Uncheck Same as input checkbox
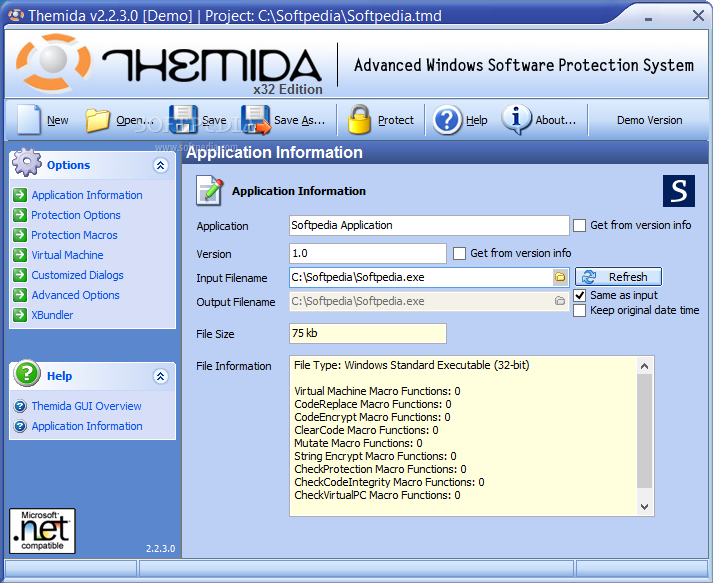This screenshot has height=583, width=713. tap(579, 295)
